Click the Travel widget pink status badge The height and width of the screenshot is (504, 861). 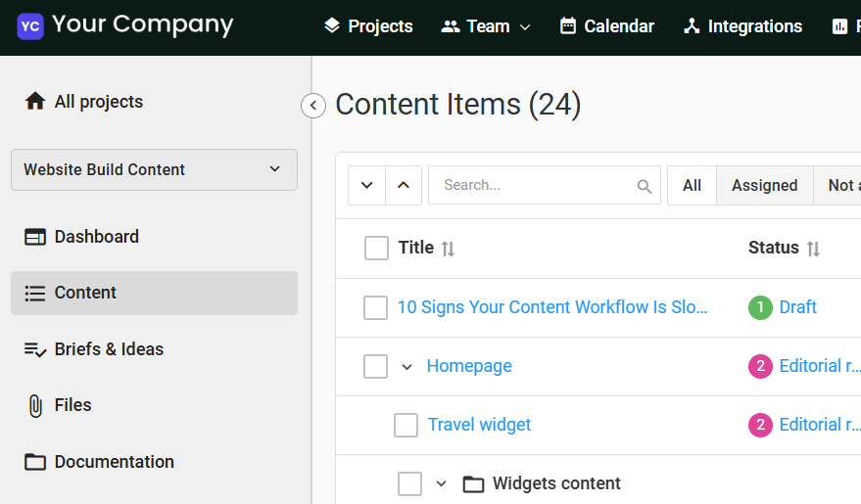[x=760, y=425]
